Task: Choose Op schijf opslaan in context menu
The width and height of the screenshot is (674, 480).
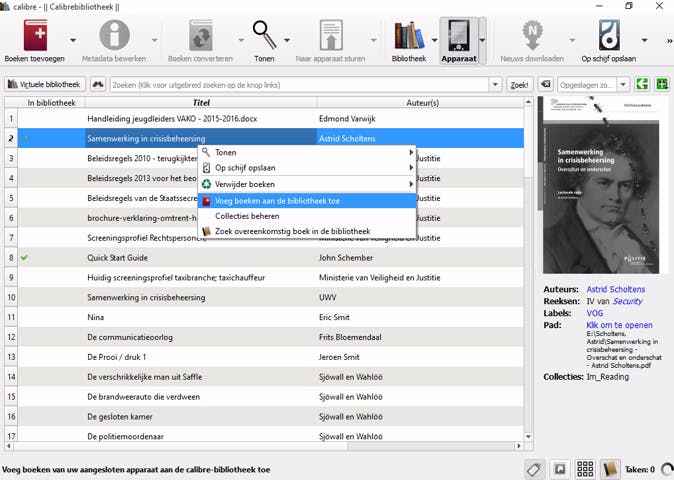Action: [x=307, y=168]
